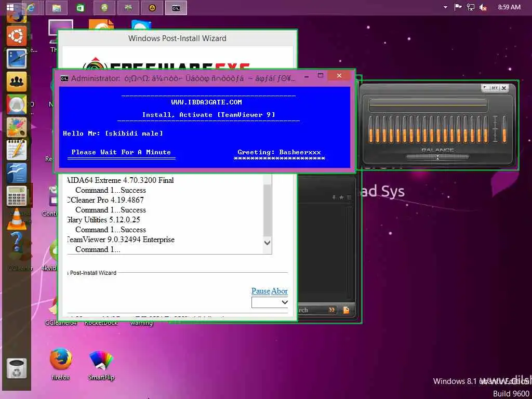532x399 pixels.
Task: Open the paint palette dock icon
Action: coord(16,127)
